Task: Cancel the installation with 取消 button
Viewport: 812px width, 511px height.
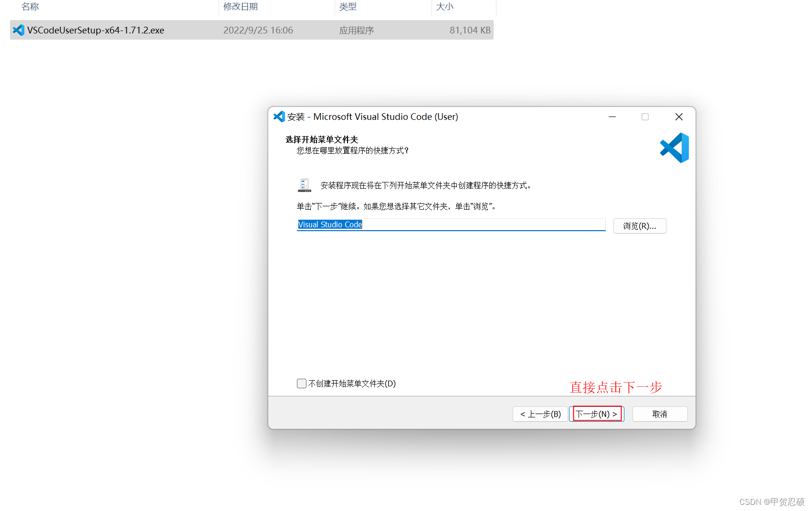Action: (660, 414)
